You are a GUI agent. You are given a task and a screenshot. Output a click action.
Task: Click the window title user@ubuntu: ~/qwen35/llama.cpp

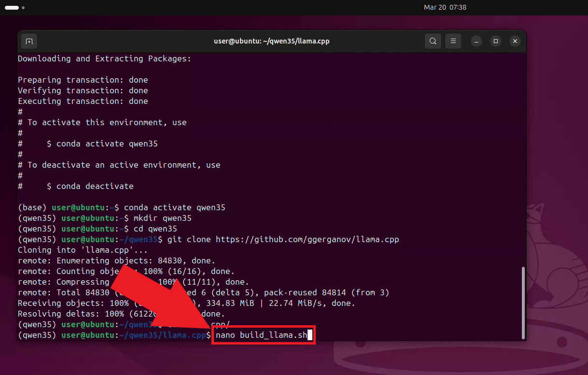coord(272,41)
